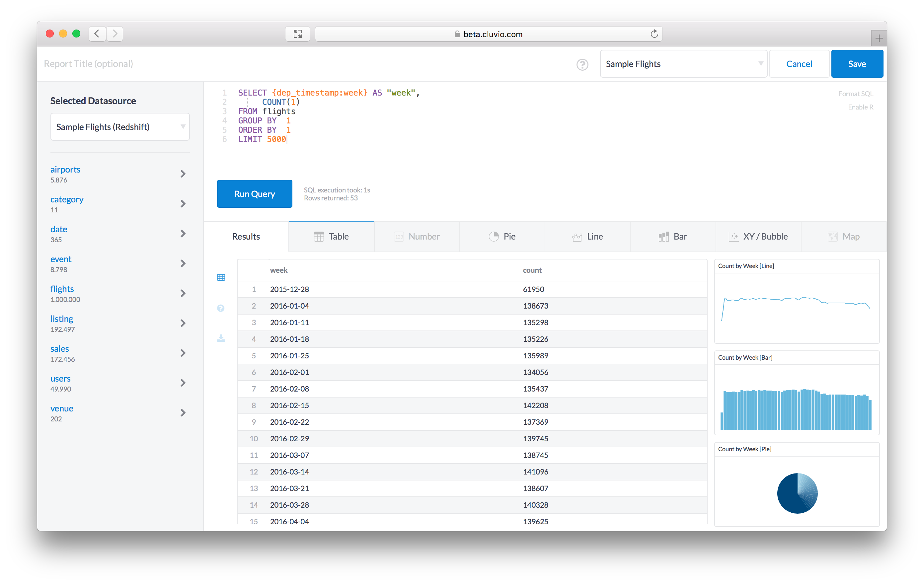Open a new browser tab with plus

879,38
